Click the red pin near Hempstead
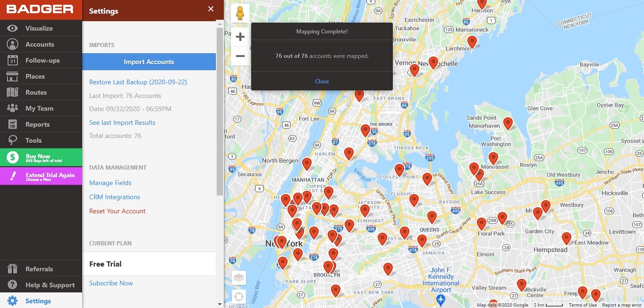The height and width of the screenshot is (308, 644). click(x=566, y=238)
